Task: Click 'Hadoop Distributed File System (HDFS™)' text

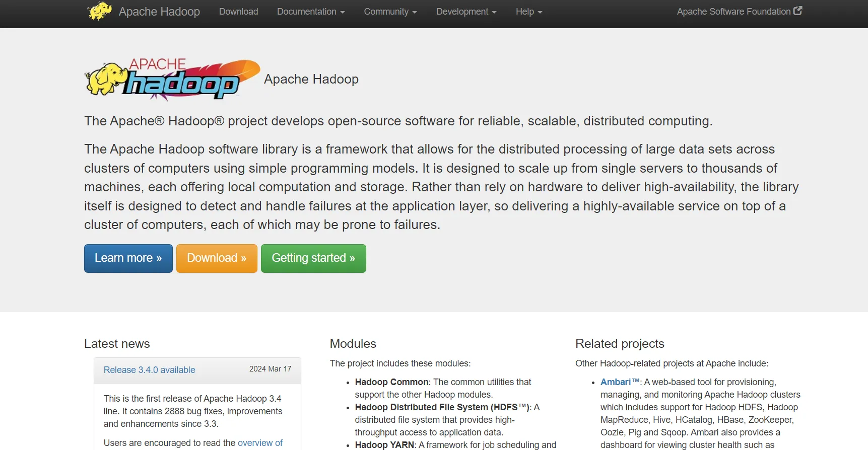Action: coord(442,407)
